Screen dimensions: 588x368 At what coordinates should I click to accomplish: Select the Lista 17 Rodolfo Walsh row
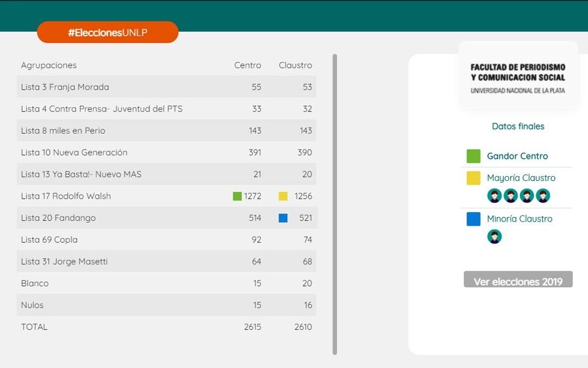pos(167,196)
